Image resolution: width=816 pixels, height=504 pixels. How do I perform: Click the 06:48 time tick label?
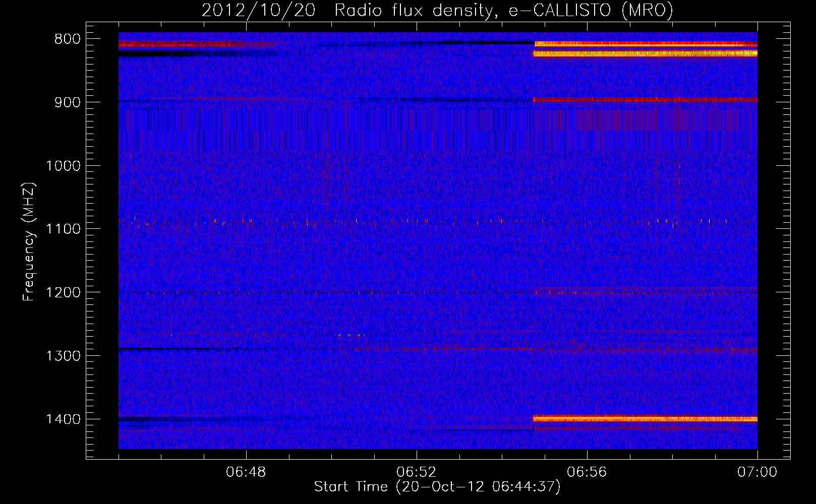point(246,473)
